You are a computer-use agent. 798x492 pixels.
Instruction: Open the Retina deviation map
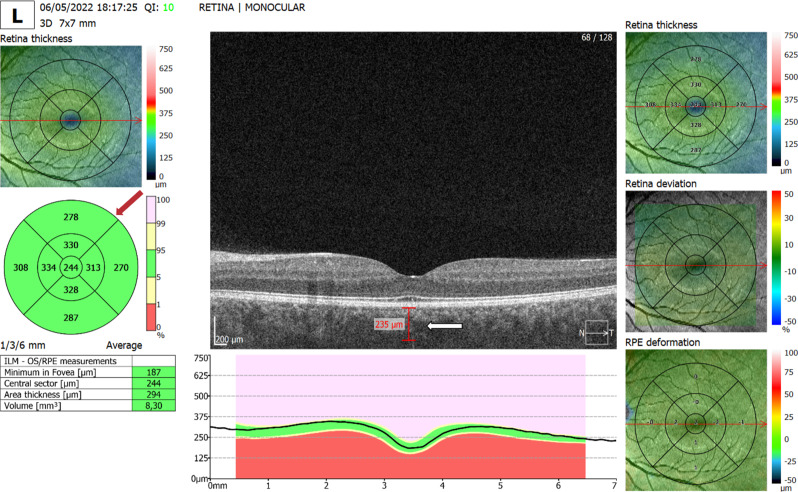(696, 262)
